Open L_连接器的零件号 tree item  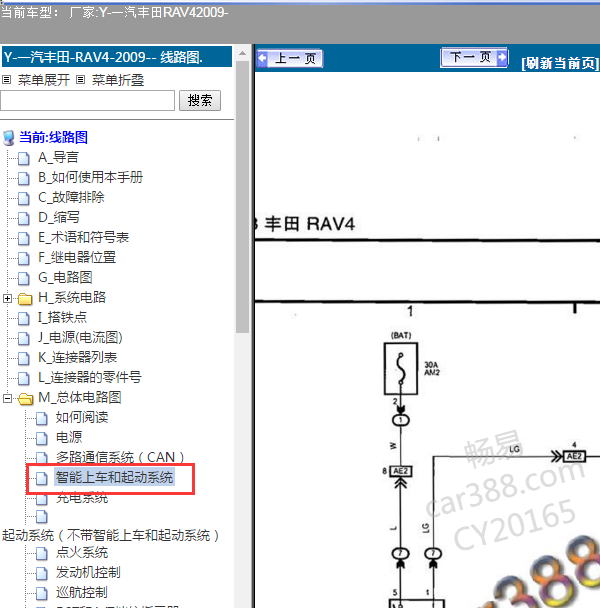[x=90, y=377]
